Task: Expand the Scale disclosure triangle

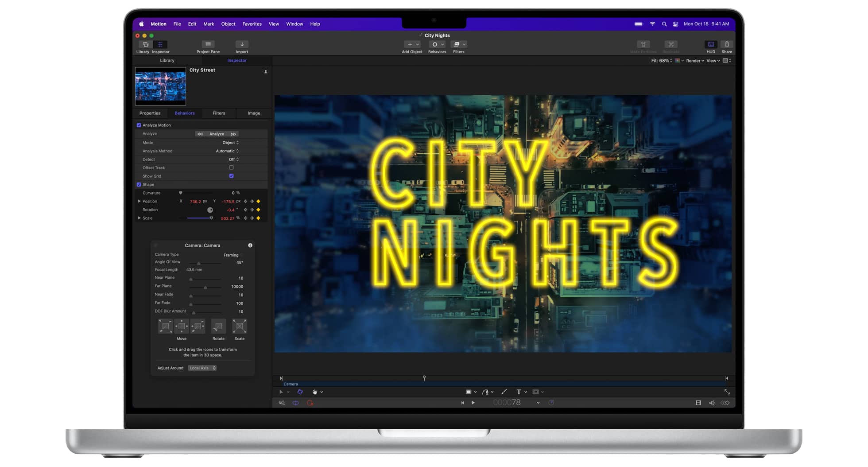Action: [139, 218]
